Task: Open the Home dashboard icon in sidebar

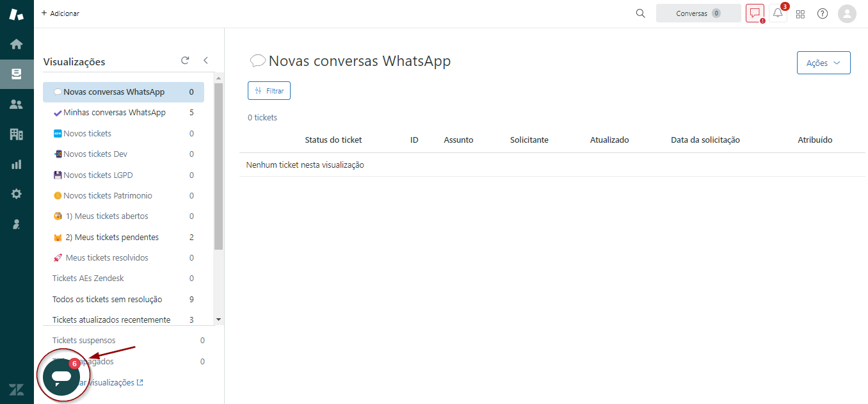Action: (x=17, y=44)
